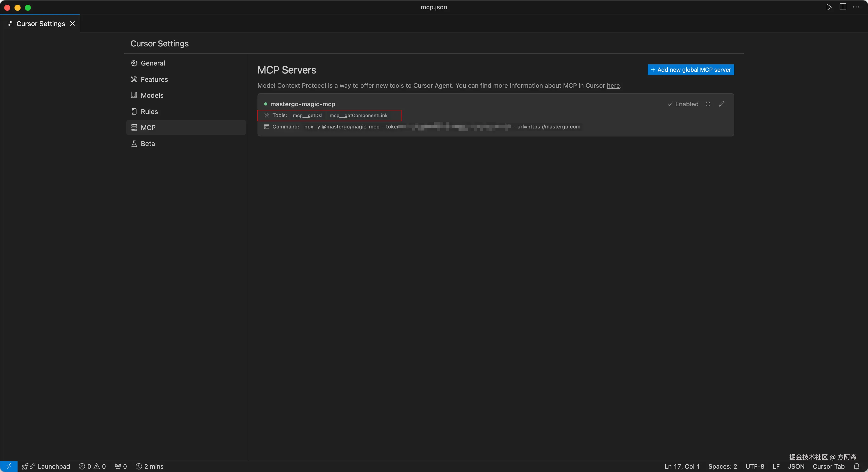Click the run play icon in title bar
The image size is (868, 472).
point(829,7)
